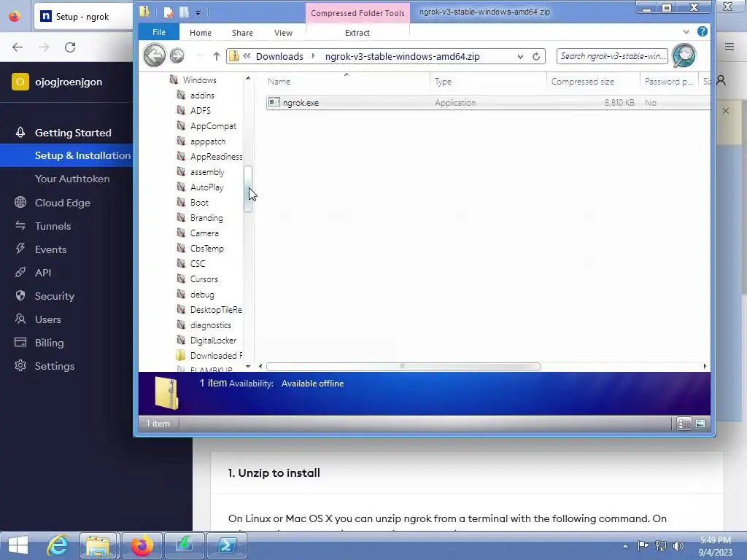
Task: Switch to the Home ribbon tab
Action: tap(200, 33)
